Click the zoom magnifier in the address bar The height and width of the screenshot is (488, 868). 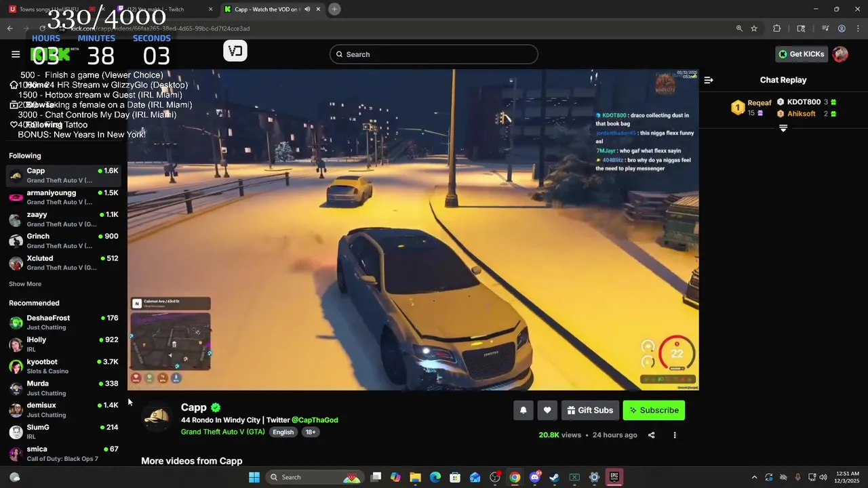coord(739,28)
